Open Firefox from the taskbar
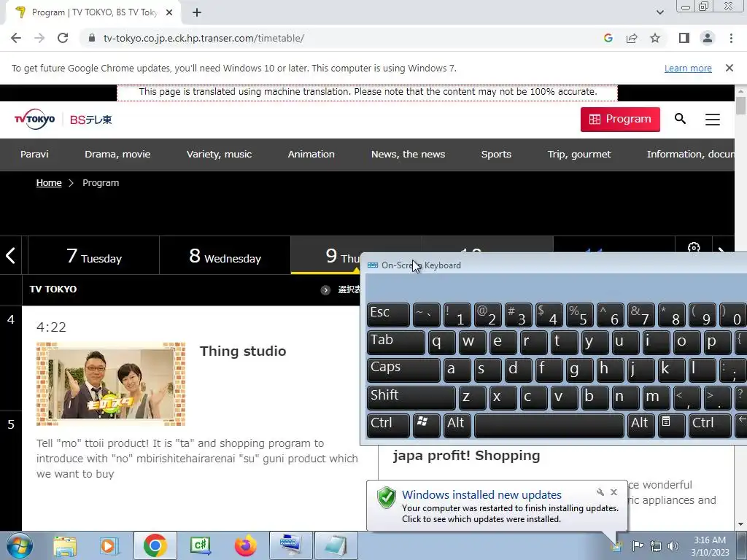This screenshot has height=560, width=747. [x=246, y=545]
